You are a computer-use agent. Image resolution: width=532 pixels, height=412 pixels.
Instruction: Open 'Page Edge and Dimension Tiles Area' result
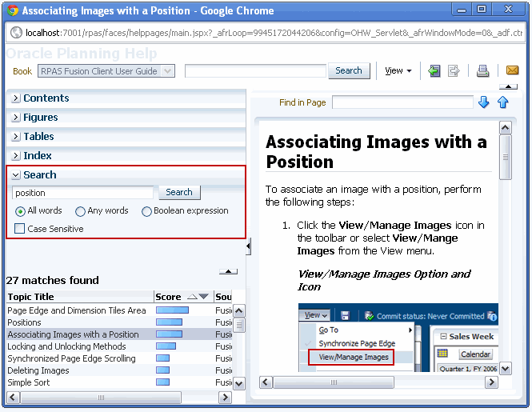[x=77, y=310]
